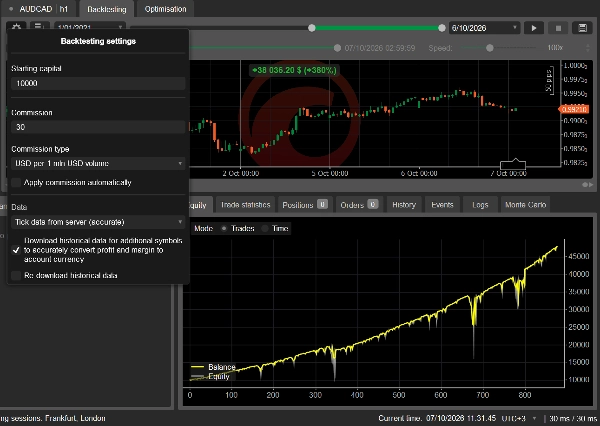Uncheck Download historical data for additional symbols
The width and height of the screenshot is (600, 426).
coord(16,250)
